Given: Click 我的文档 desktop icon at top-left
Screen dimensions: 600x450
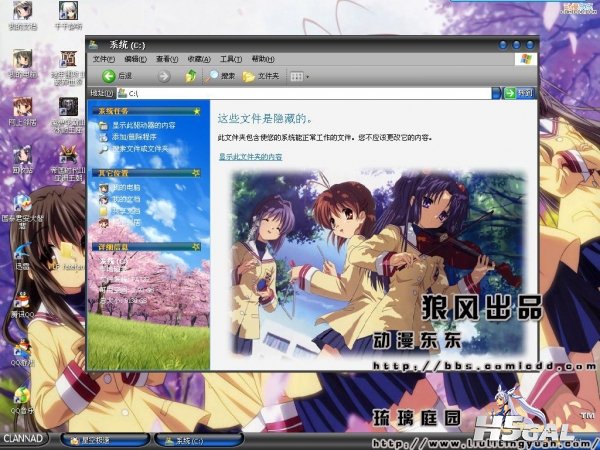Looking at the screenshot, I should point(21,13).
